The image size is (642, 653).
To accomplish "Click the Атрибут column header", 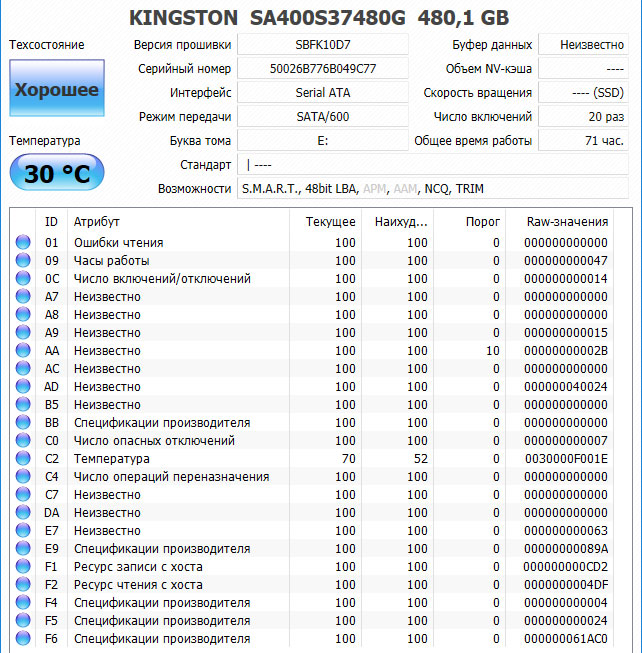I will 178,222.
